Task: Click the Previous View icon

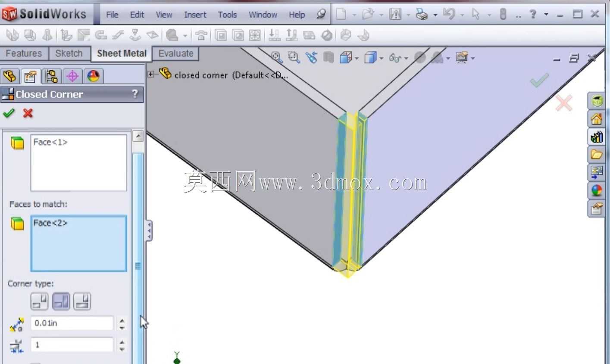Action: 311,57
